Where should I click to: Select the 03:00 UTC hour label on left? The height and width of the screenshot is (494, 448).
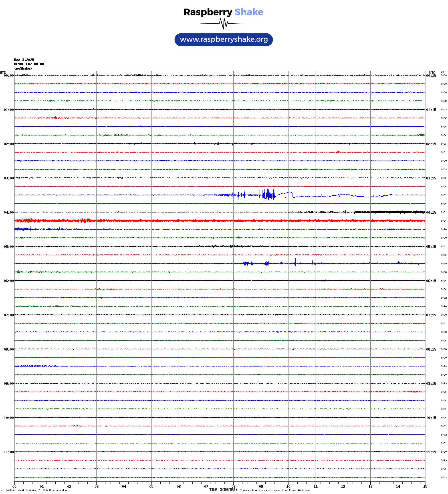[x=9, y=178]
